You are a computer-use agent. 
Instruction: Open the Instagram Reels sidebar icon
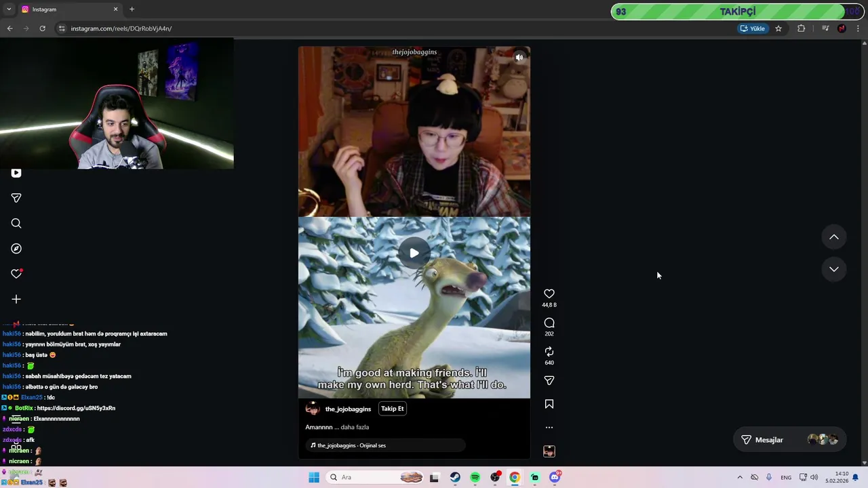click(x=16, y=173)
